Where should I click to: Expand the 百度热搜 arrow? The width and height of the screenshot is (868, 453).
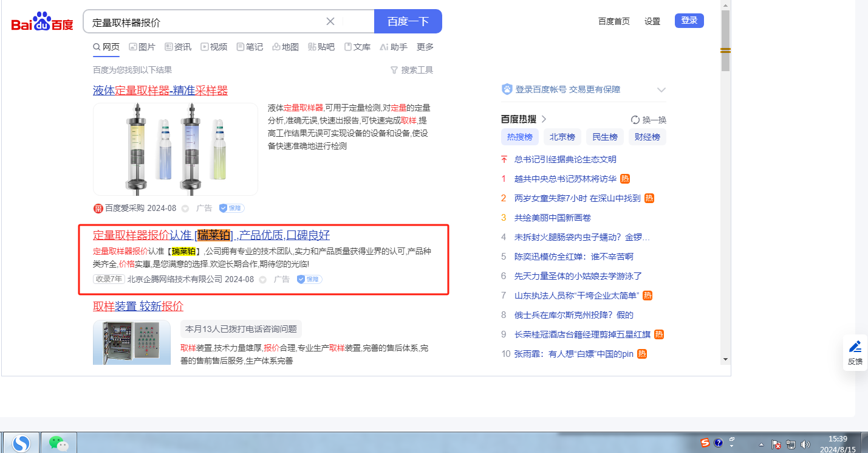click(x=544, y=119)
